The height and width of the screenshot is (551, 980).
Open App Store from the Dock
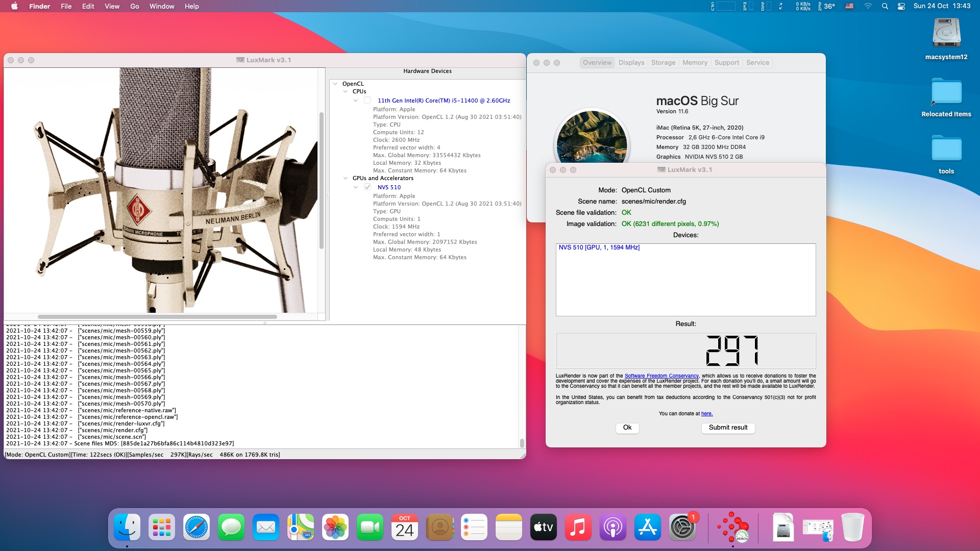(648, 527)
